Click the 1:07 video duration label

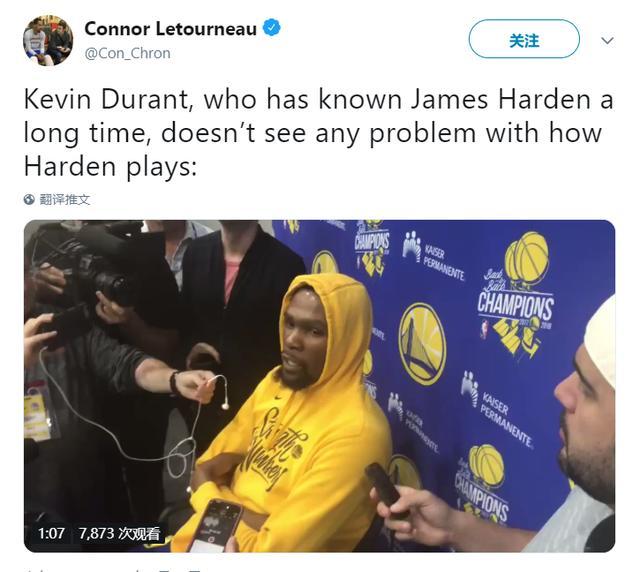click(51, 533)
